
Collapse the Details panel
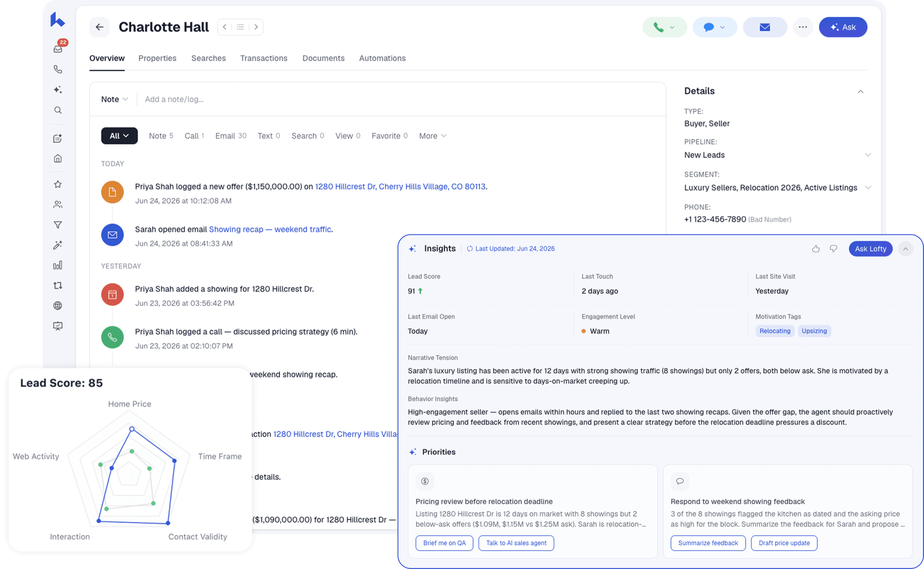[860, 92]
